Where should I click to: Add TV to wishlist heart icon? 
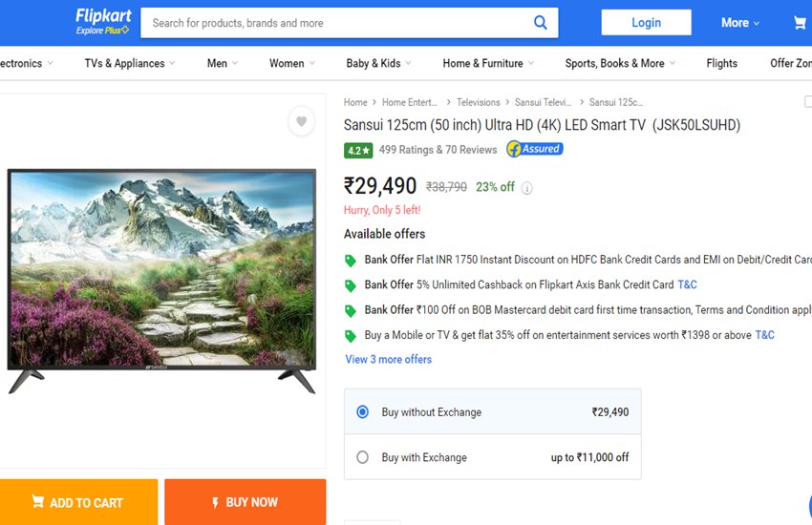pos(301,121)
